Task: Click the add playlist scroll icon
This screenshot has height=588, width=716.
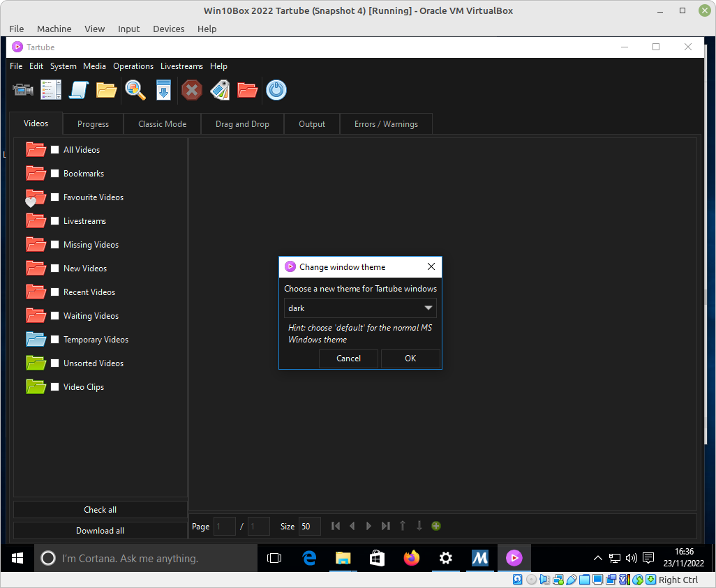Action: [79, 90]
